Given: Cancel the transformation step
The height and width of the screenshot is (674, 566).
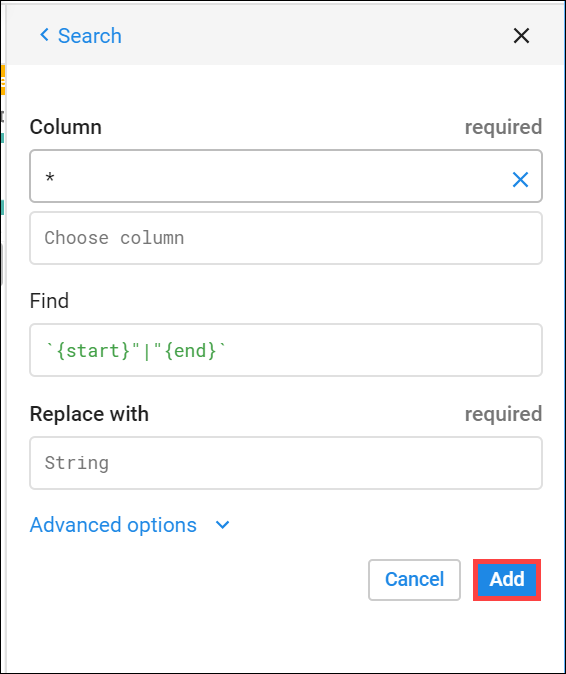Looking at the screenshot, I should click(414, 579).
